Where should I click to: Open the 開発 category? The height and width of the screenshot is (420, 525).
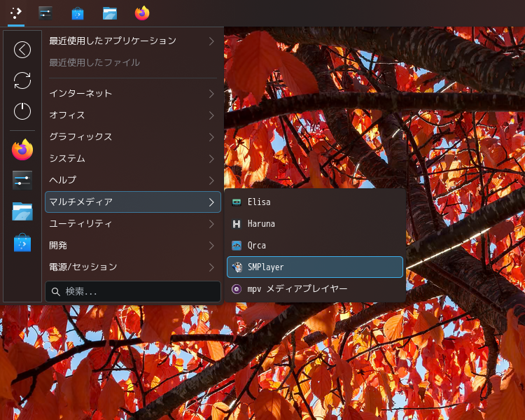pos(133,246)
